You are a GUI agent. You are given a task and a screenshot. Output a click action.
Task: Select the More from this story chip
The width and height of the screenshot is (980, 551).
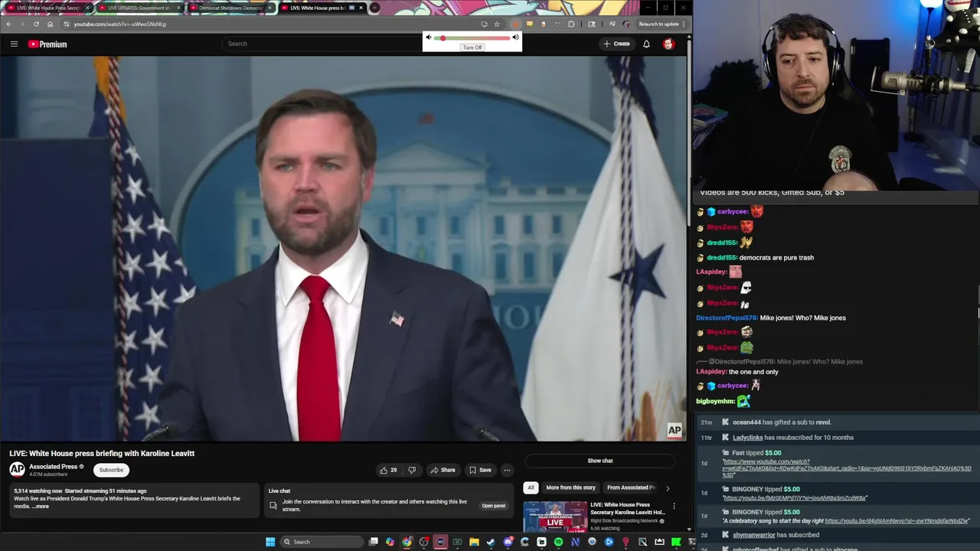pyautogui.click(x=570, y=487)
